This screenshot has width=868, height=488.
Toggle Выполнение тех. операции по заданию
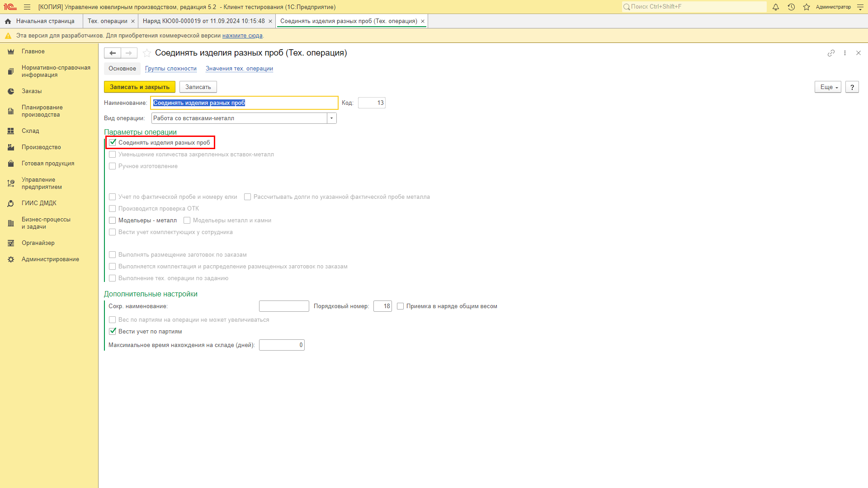click(x=113, y=278)
